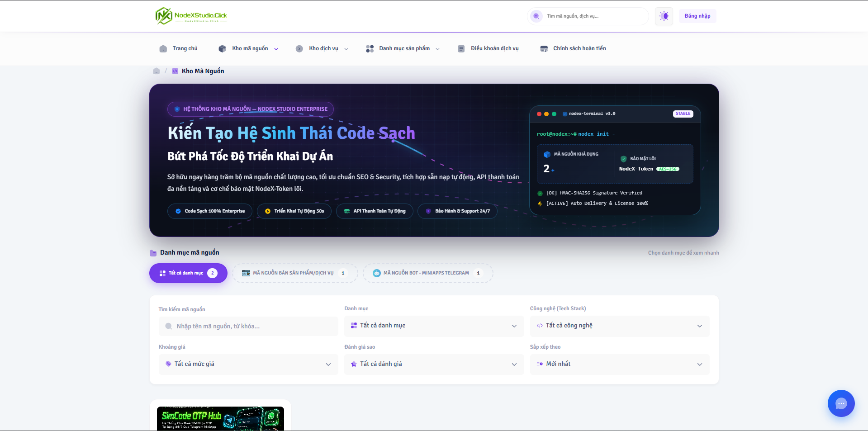
Task: Expand the Kho dịch vụ chevron
Action: coord(346,49)
